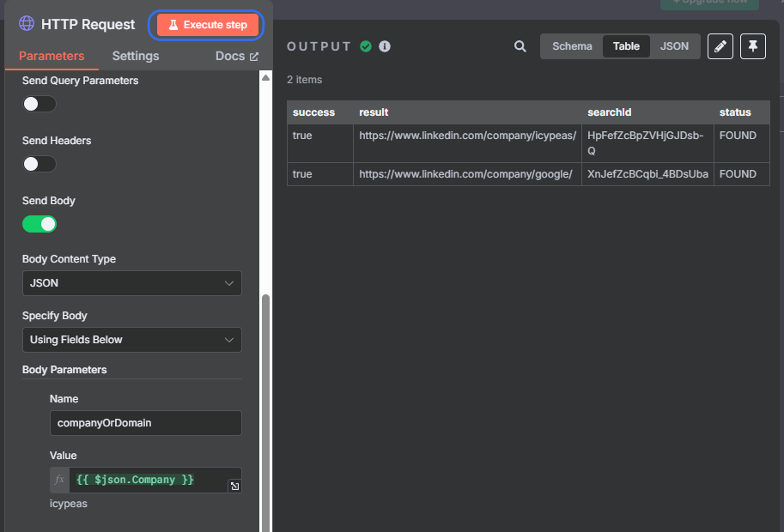The width and height of the screenshot is (784, 532).
Task: Toggle Send Headers switch
Action: (39, 164)
